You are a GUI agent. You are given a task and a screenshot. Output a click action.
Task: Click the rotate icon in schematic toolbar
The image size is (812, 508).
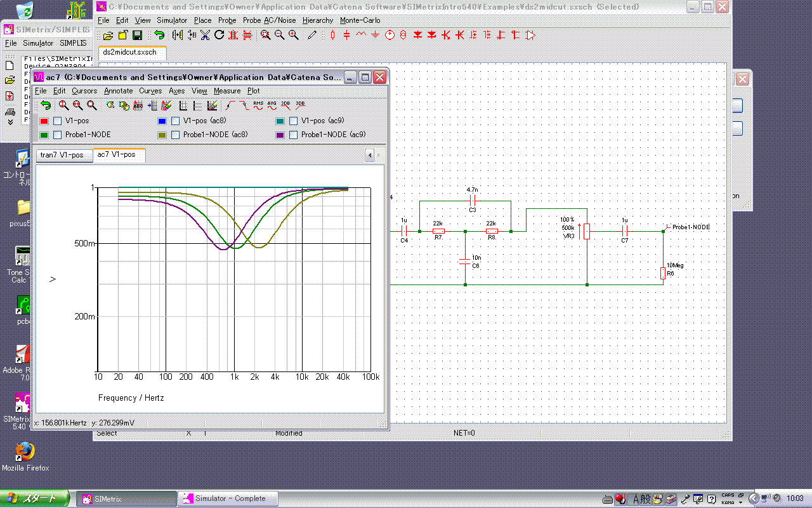point(219,36)
